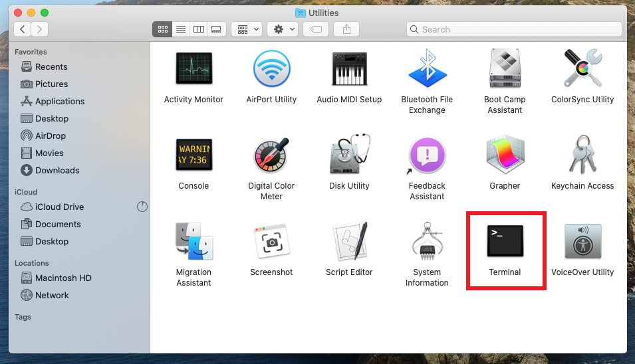The width and height of the screenshot is (635, 364).
Task: Click the yellow minimize window button
Action: pos(31,13)
